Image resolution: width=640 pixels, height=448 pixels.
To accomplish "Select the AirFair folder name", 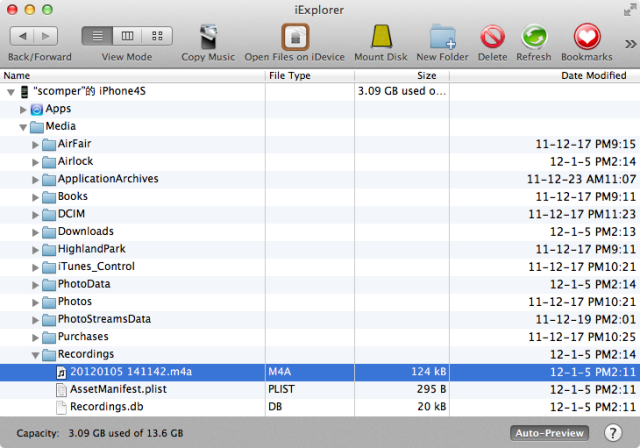I will tap(74, 144).
